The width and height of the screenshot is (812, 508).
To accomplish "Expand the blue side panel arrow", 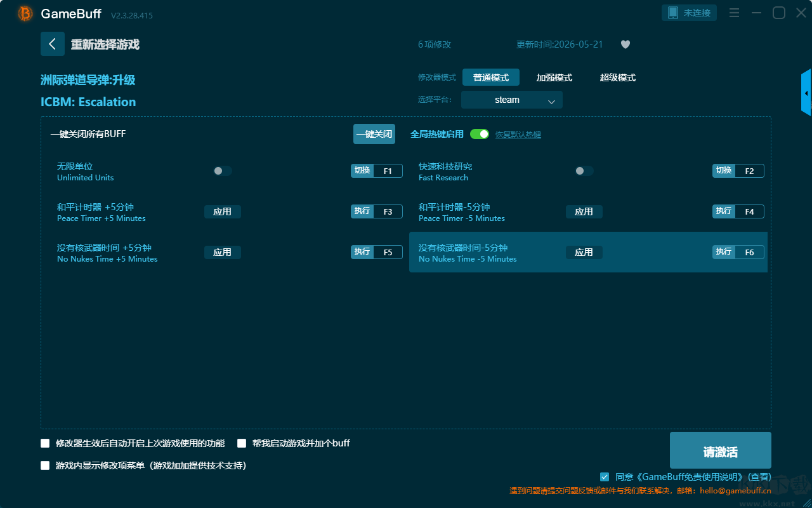I will click(806, 93).
